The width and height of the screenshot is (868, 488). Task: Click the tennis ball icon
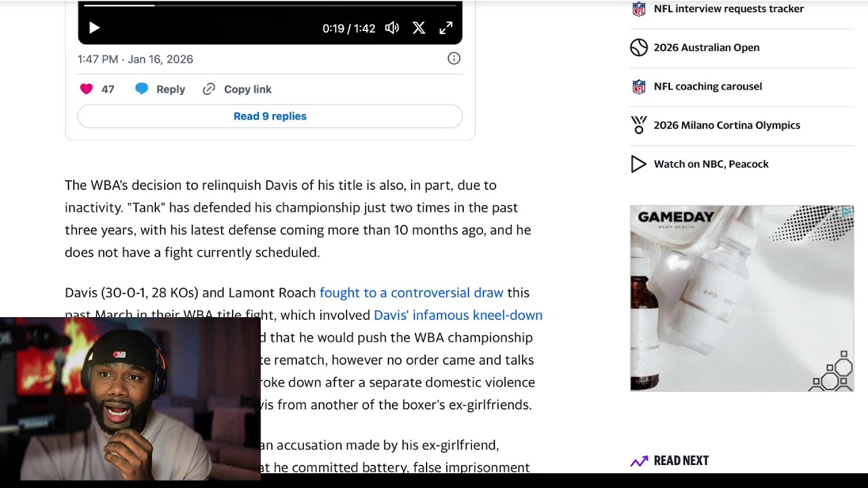pyautogui.click(x=639, y=47)
